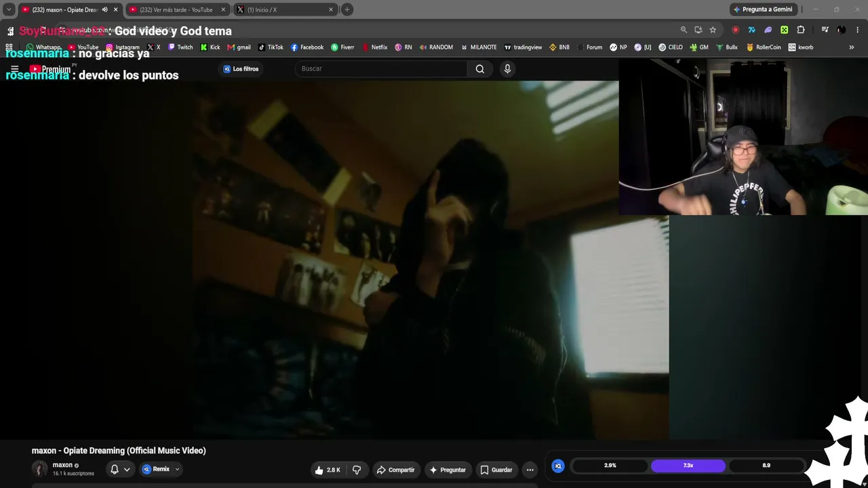868x488 pixels.
Task: Bookmark this page with the star
Action: (x=713, y=30)
